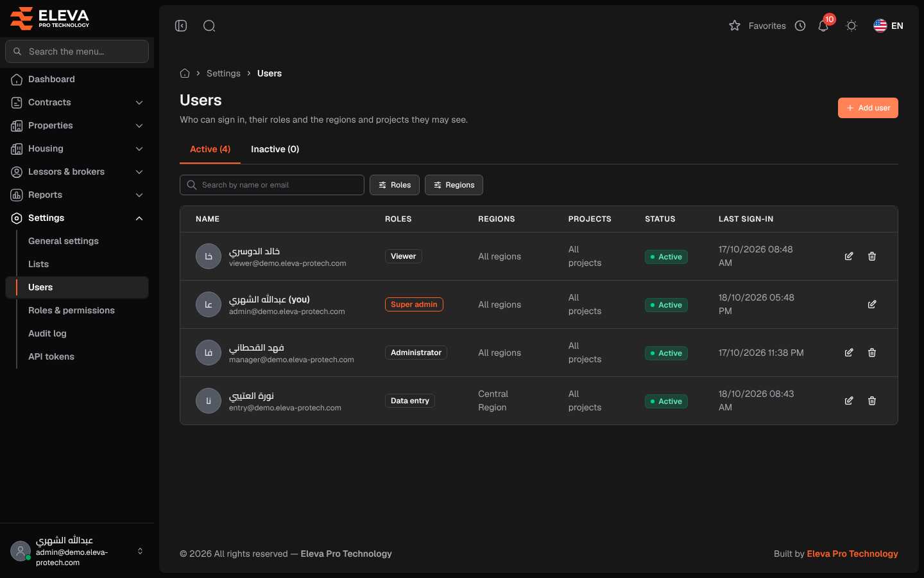Viewport: 924px width, 578px height.
Task: Expand the Properties menu chevron
Action: tap(139, 126)
